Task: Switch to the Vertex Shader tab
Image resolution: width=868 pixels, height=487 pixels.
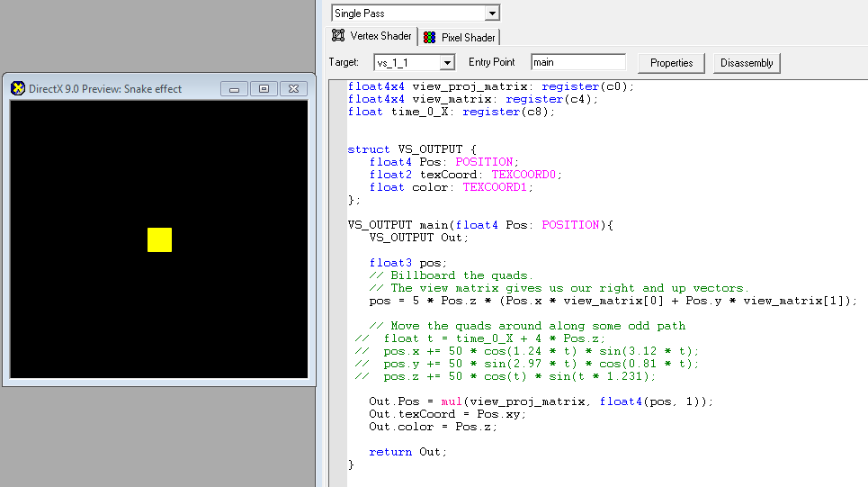Action: coord(372,36)
